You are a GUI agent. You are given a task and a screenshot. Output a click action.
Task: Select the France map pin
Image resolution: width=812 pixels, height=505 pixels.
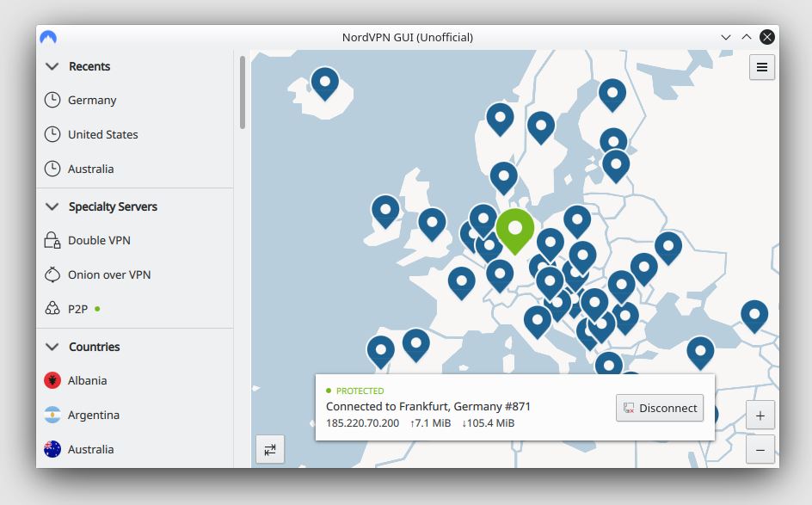coord(461,283)
